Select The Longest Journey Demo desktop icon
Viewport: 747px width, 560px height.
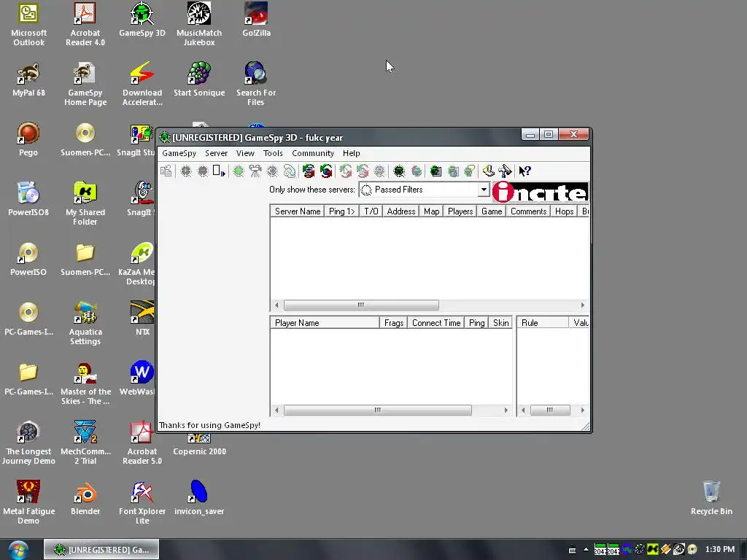(28, 443)
